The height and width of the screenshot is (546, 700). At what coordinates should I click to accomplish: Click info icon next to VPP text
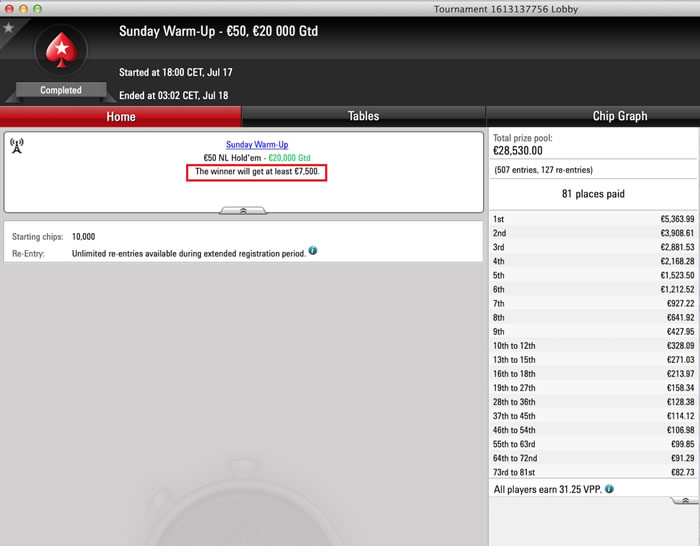pyautogui.click(x=609, y=489)
